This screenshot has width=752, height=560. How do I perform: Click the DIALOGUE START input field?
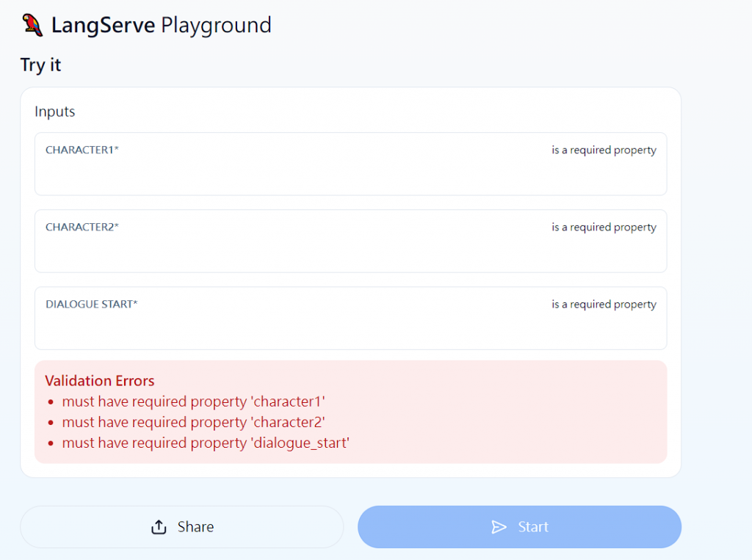pos(350,319)
